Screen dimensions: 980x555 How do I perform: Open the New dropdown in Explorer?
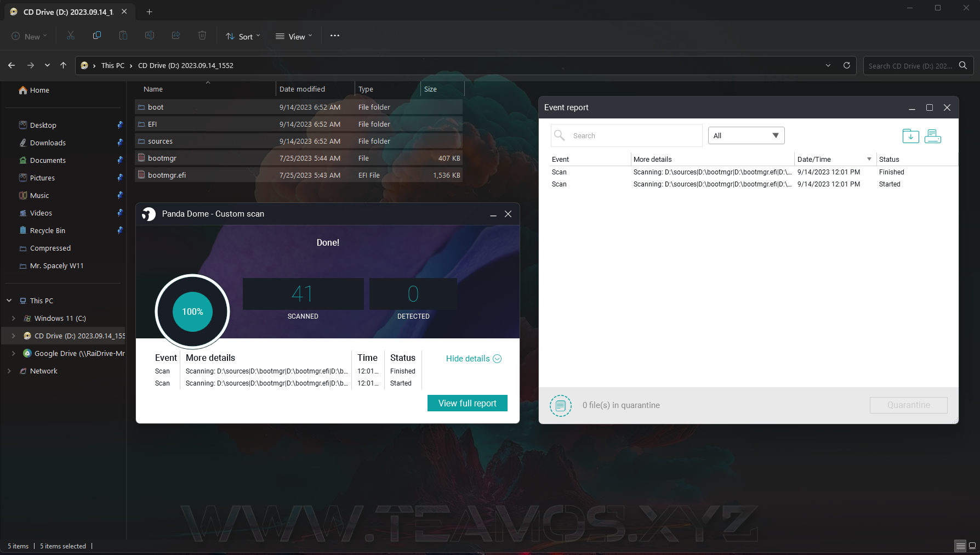30,36
